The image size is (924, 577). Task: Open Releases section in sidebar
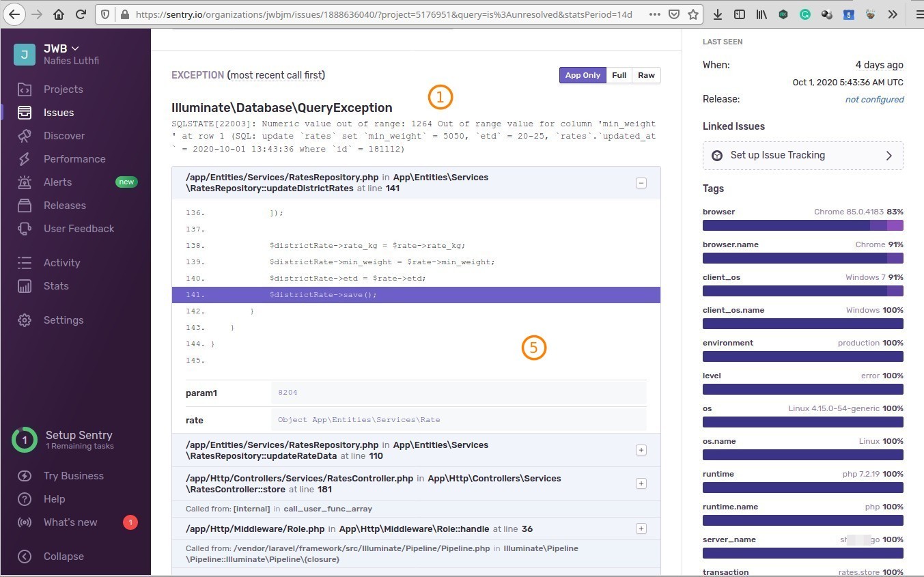[65, 206]
